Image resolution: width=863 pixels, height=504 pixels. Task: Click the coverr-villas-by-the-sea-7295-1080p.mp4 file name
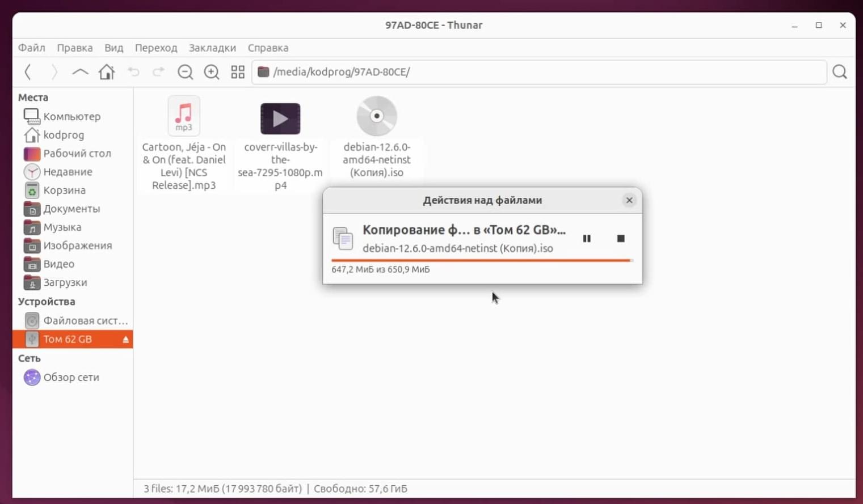(280, 166)
